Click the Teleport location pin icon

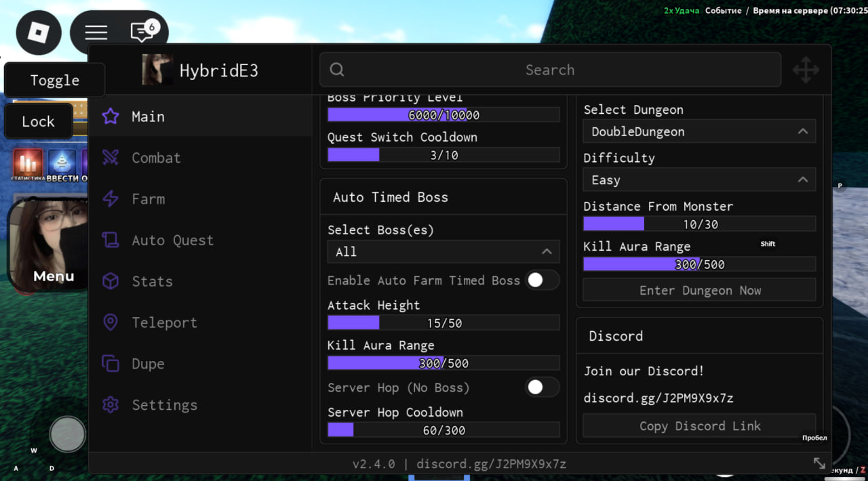pos(110,322)
